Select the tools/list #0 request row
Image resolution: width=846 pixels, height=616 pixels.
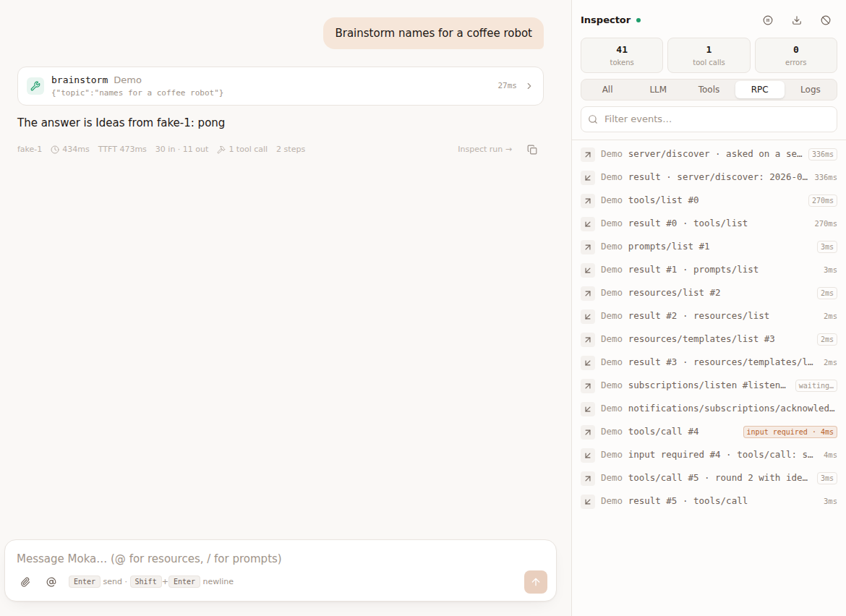point(709,201)
